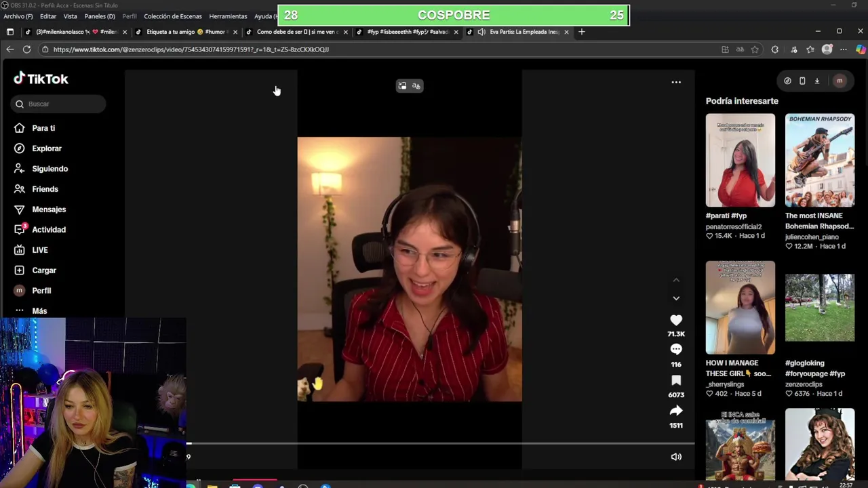Screen dimensions: 868x488
Task: Switch to the 'Eva Partis: La Empleada' tab
Action: (x=519, y=32)
